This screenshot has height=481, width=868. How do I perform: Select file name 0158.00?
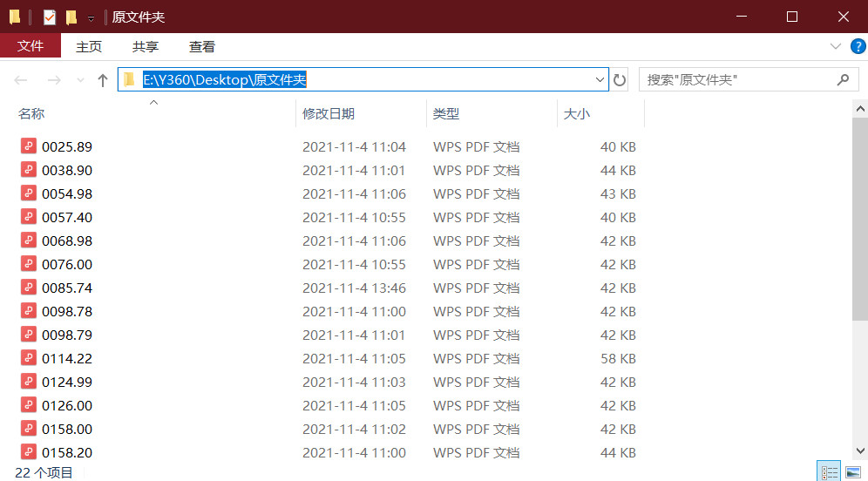(x=67, y=429)
